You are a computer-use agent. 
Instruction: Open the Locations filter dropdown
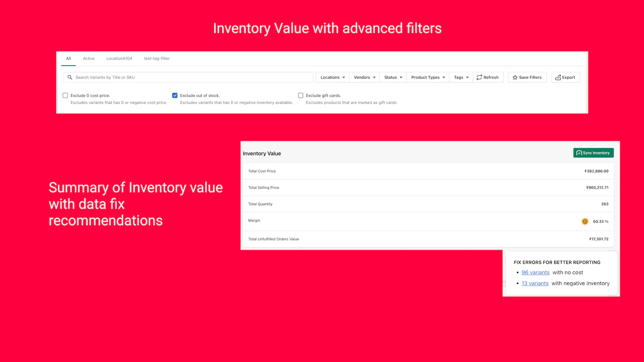pyautogui.click(x=332, y=77)
